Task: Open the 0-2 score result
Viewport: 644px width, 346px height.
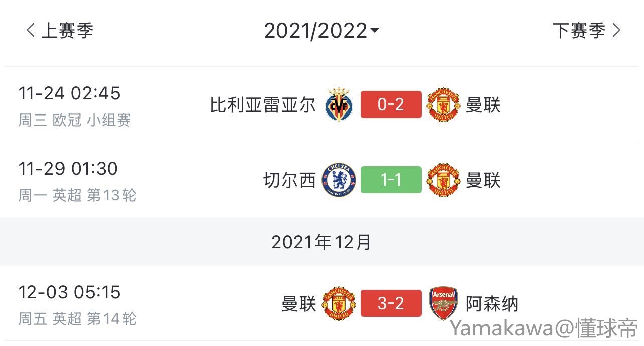Action: tap(391, 105)
